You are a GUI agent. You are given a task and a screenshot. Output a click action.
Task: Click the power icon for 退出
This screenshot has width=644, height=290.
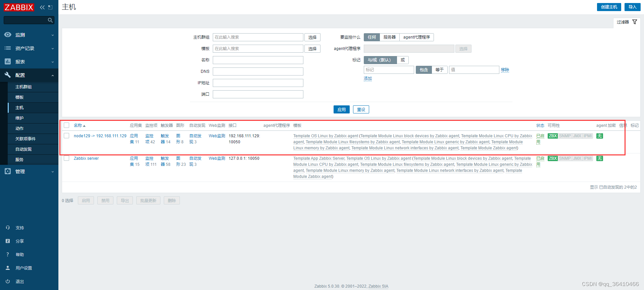pyautogui.click(x=8, y=281)
